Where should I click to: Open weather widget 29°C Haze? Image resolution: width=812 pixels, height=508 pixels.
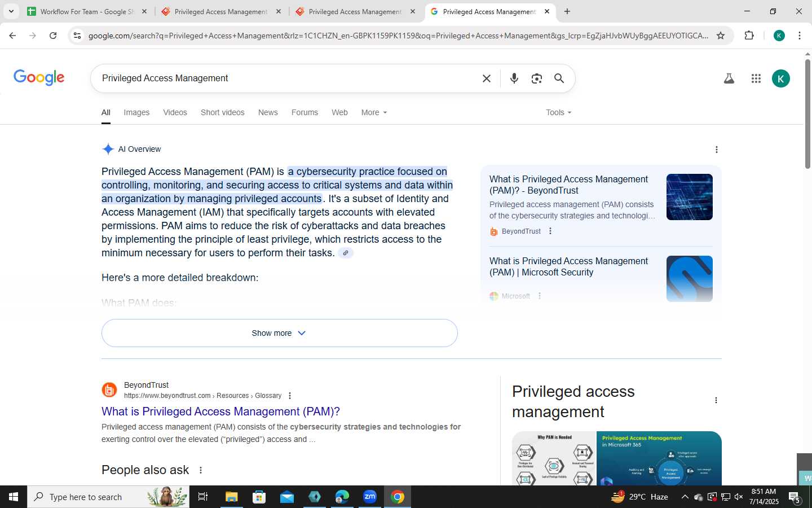pyautogui.click(x=640, y=497)
